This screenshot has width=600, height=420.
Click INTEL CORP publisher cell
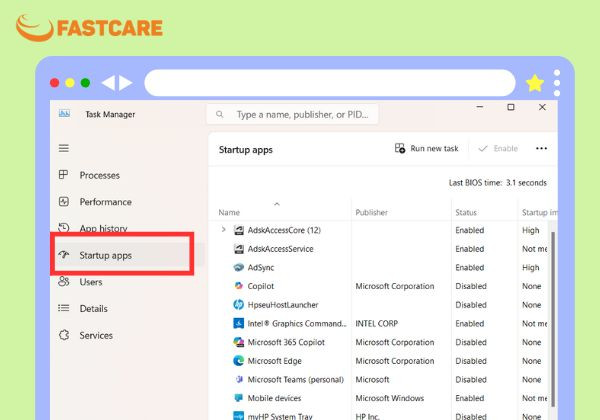tap(377, 324)
